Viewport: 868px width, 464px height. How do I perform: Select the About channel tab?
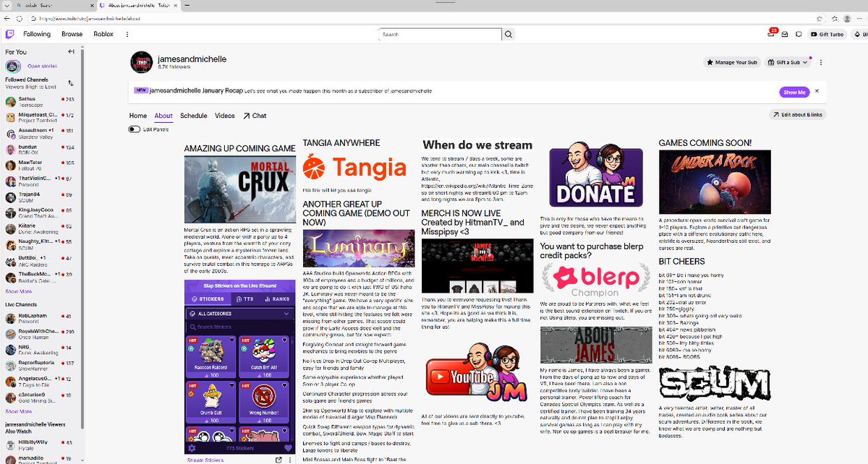pos(163,116)
